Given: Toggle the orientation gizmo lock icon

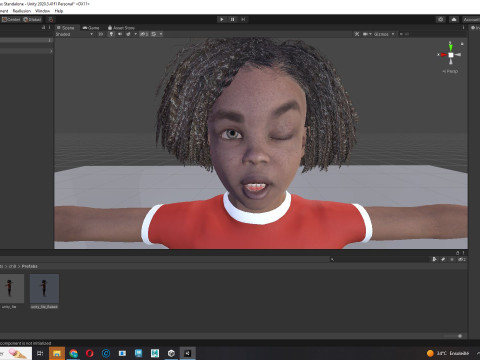Looking at the screenshot, I should tap(462, 44).
